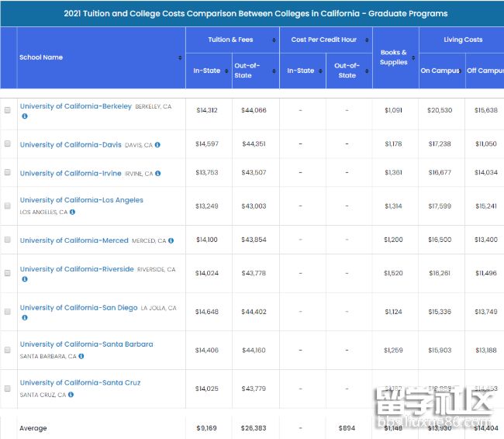Open info icon next to Irvine, CA

coord(158,173)
